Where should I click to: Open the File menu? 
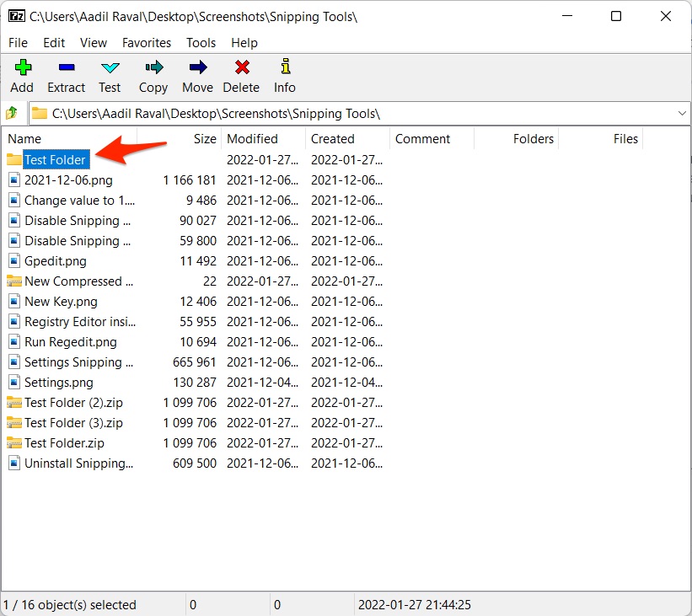[18, 42]
